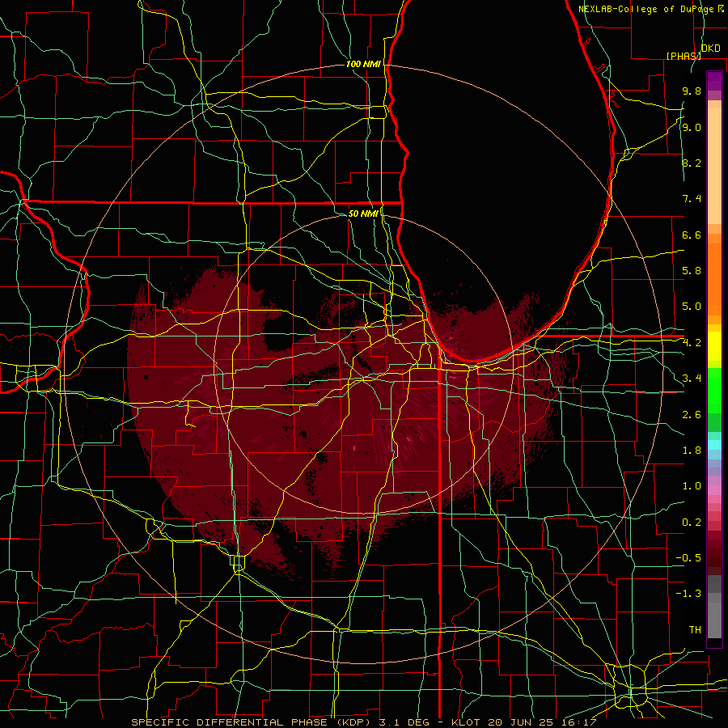Viewport: 728px width, 728px height.
Task: Select the 7.4 scale value
Action: (x=692, y=199)
